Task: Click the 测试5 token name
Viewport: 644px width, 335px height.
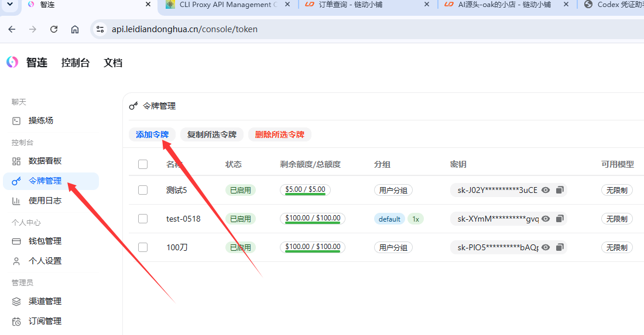Action: click(177, 190)
